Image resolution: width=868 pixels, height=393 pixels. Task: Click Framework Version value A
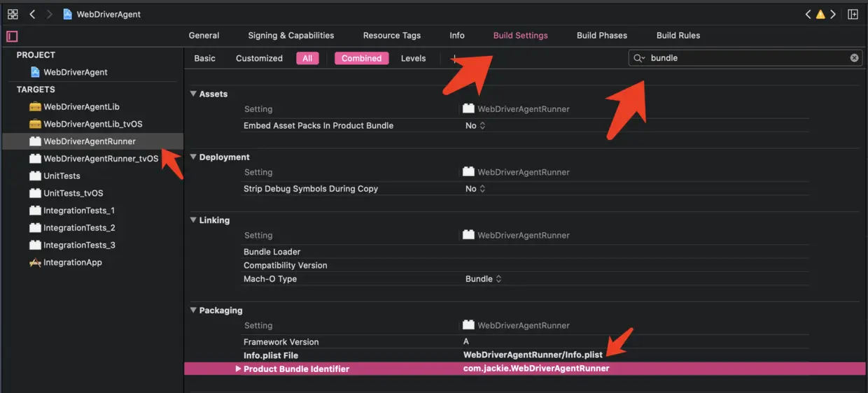click(x=466, y=342)
